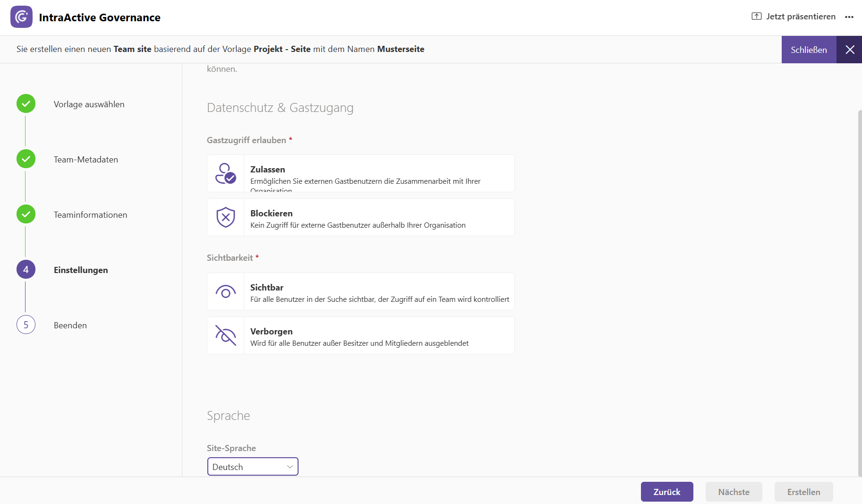The image size is (862, 504).
Task: Click the present-now screen share icon
Action: click(x=756, y=17)
